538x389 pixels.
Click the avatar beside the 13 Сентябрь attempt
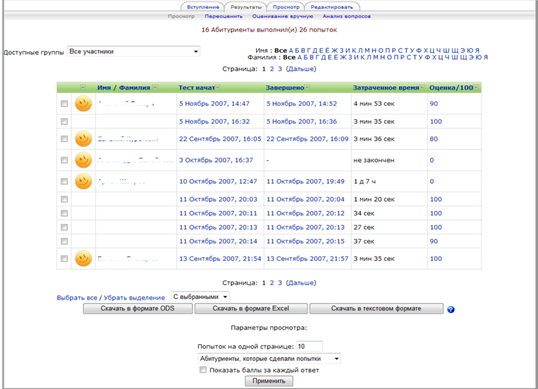pyautogui.click(x=83, y=258)
